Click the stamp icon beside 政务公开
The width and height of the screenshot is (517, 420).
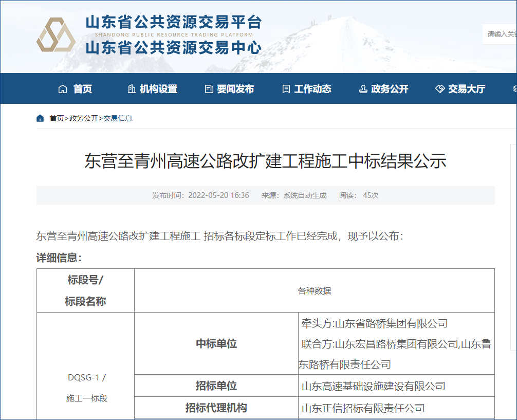point(363,89)
